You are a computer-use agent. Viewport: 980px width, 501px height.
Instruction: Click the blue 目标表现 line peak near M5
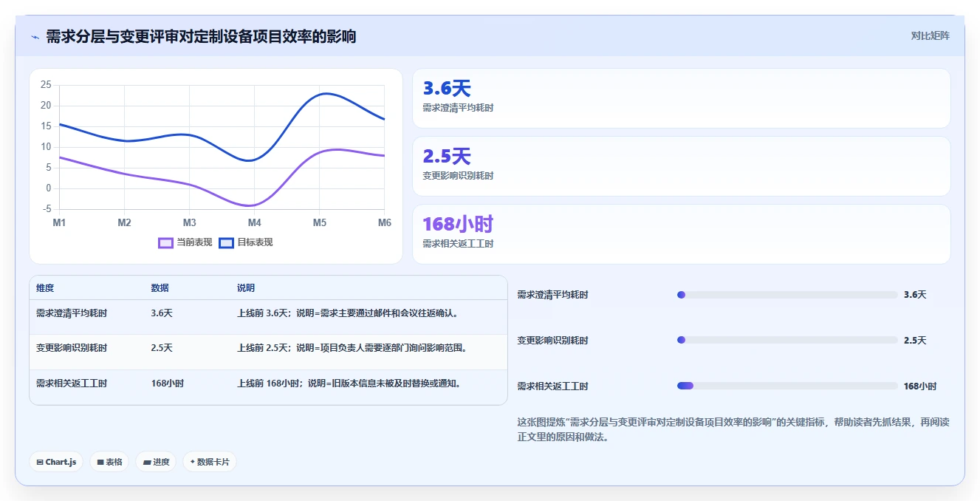(x=325, y=94)
